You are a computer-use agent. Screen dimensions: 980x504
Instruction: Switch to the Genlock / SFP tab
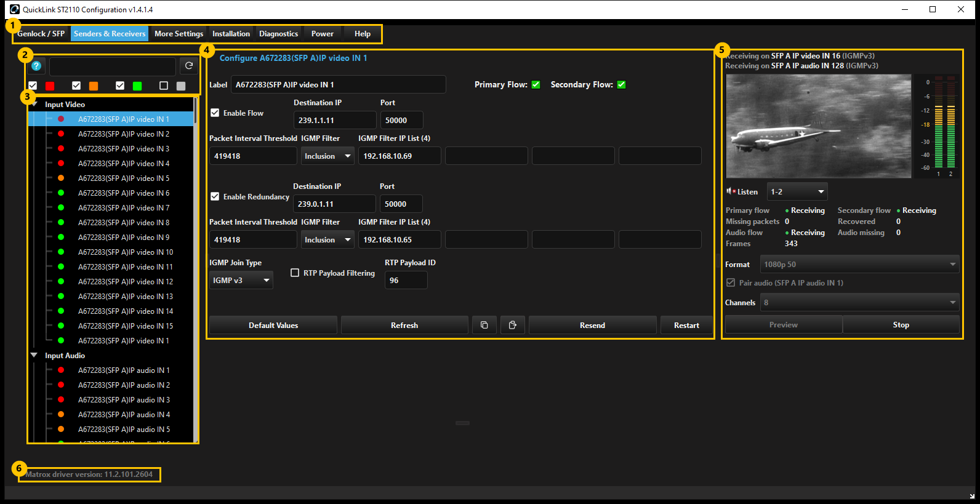(x=41, y=34)
